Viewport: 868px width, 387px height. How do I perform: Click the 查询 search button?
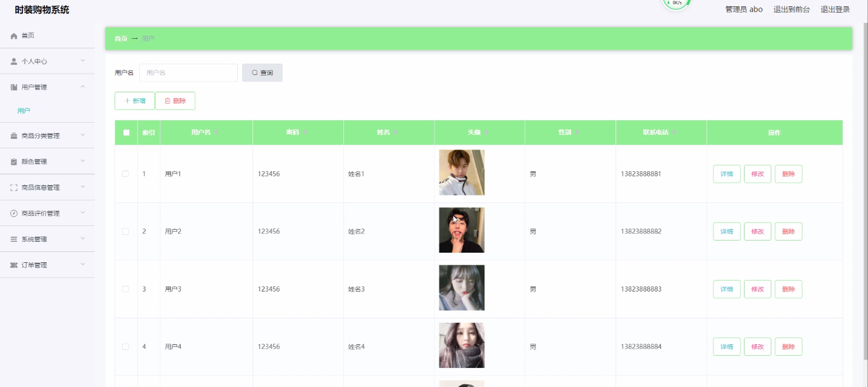(262, 73)
